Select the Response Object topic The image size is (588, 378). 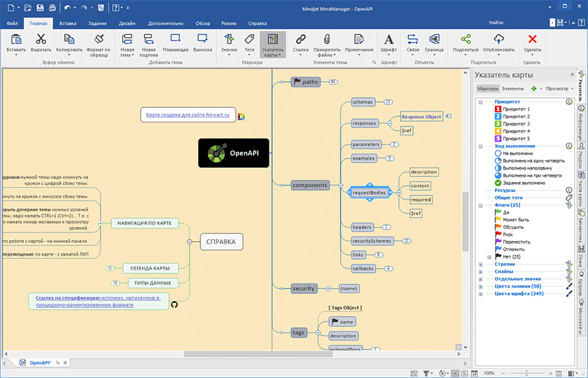click(421, 117)
